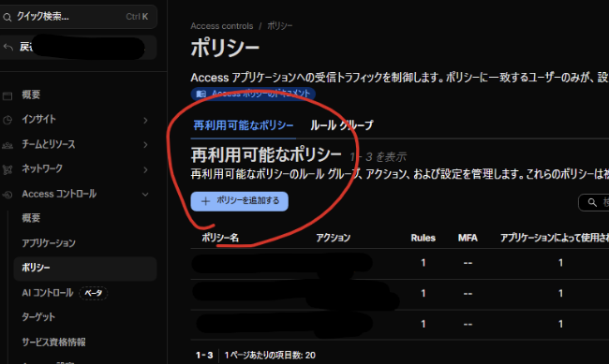The width and height of the screenshot is (609, 364).
Task: Click the documentation book icon
Action: pyautogui.click(x=201, y=94)
